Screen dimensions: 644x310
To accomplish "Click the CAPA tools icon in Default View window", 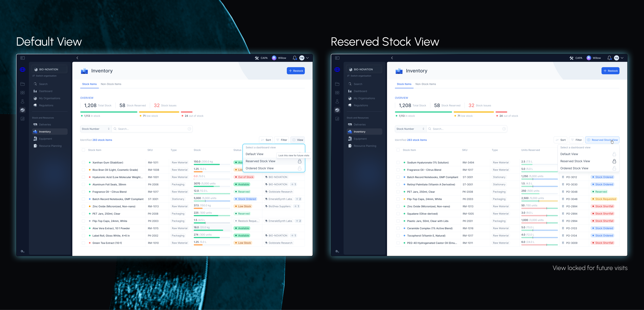I will point(257,58).
